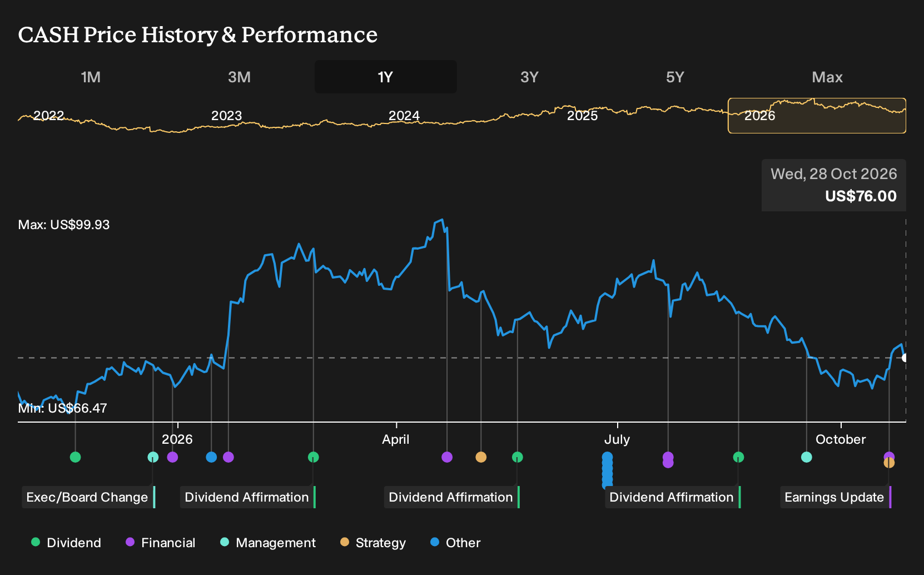This screenshot has width=924, height=575.
Task: Click the highlighted 2026 range selector window
Action: pyautogui.click(x=817, y=116)
